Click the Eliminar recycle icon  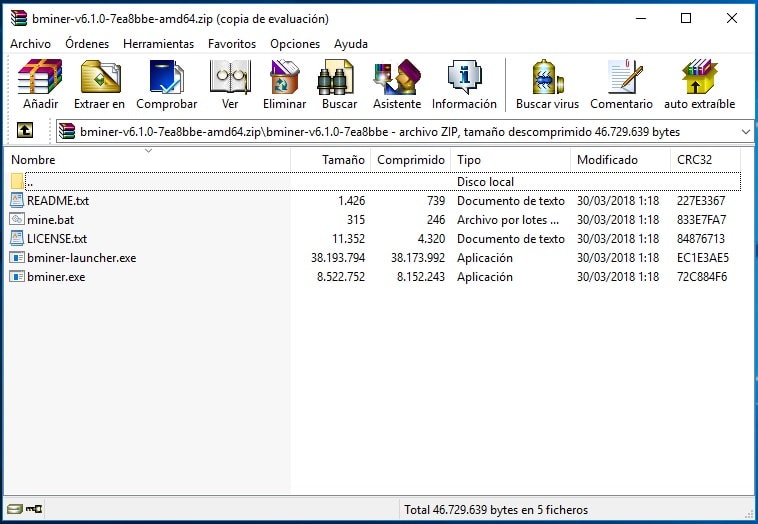(x=284, y=77)
